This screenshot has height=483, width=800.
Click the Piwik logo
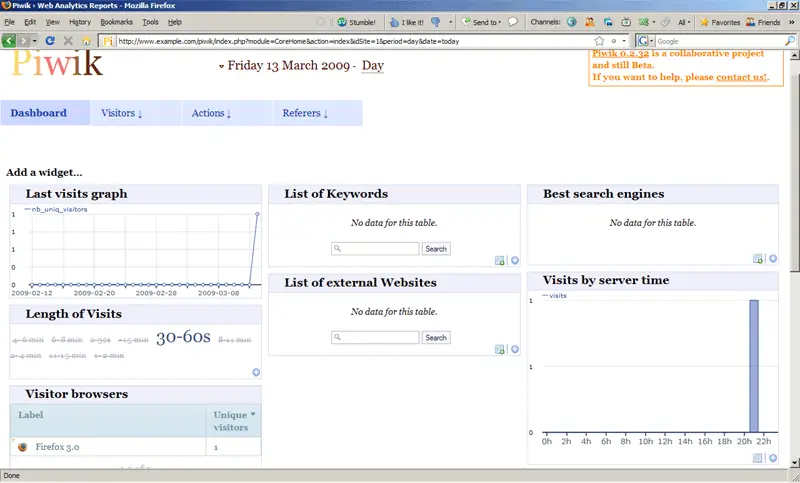(x=57, y=63)
